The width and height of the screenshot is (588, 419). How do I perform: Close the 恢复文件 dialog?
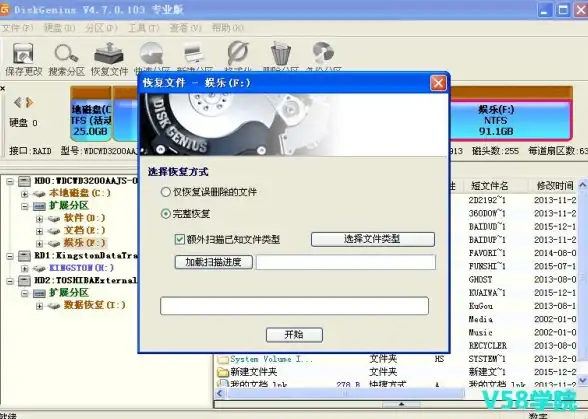[x=438, y=83]
